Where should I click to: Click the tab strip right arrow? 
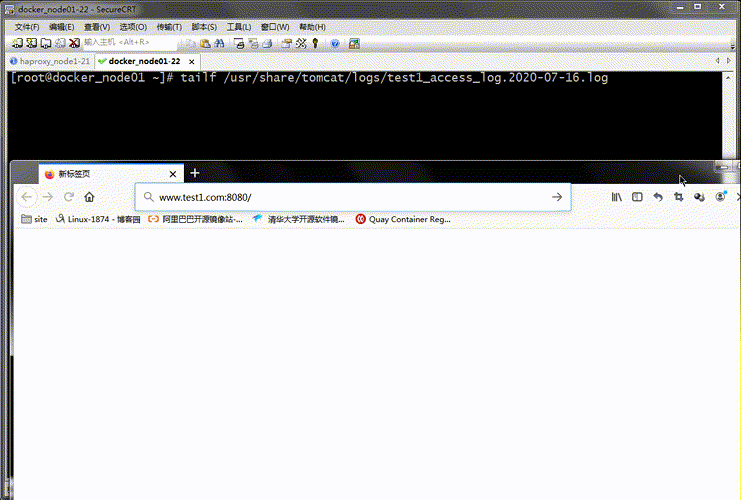pyautogui.click(x=729, y=60)
